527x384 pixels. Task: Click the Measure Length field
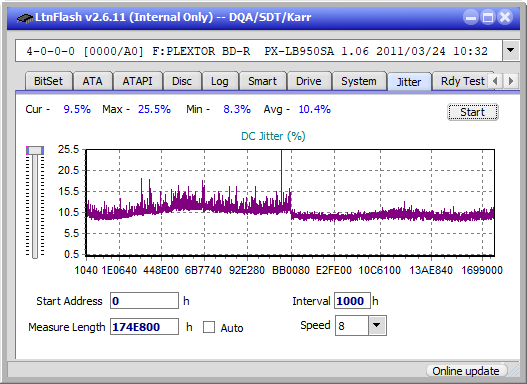pos(145,327)
